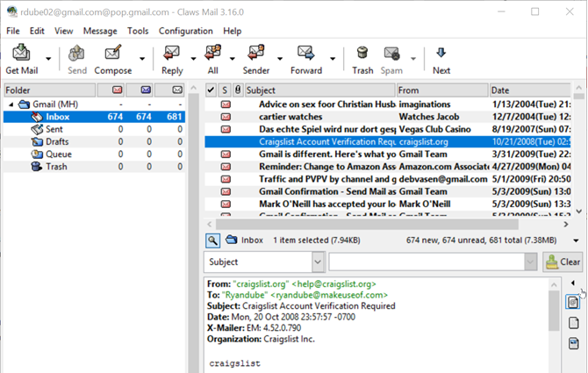This screenshot has width=588, height=373.
Task: Click the message list horizontal scrollbar
Action: (x=367, y=224)
